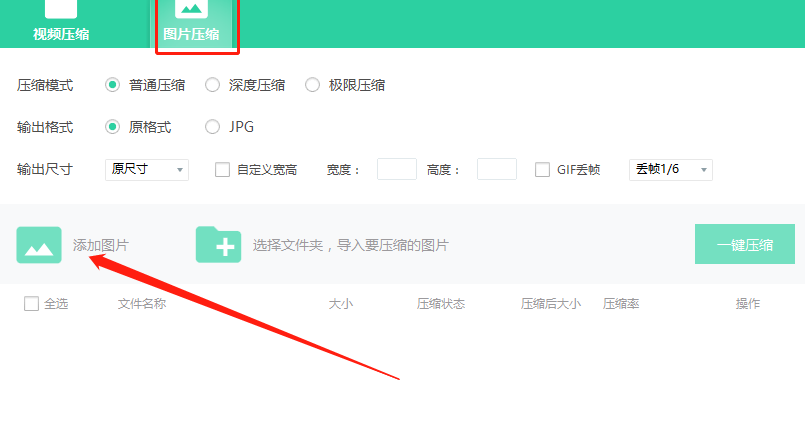Focus the 宽度 input field

click(397, 169)
